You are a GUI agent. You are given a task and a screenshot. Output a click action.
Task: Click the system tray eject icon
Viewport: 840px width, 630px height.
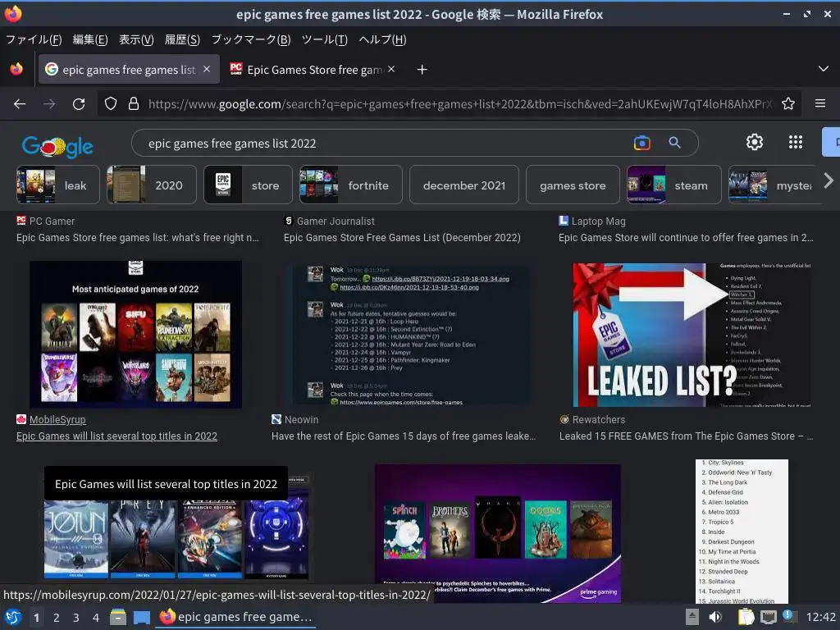[x=692, y=617]
